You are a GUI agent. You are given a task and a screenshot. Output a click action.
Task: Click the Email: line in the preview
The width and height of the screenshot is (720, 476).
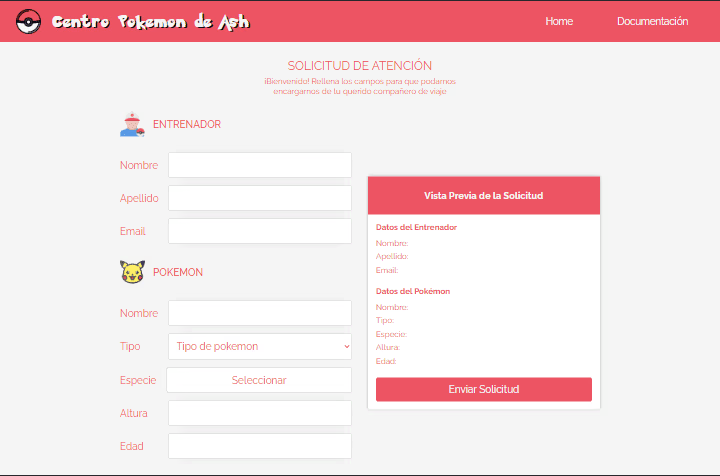(387, 270)
